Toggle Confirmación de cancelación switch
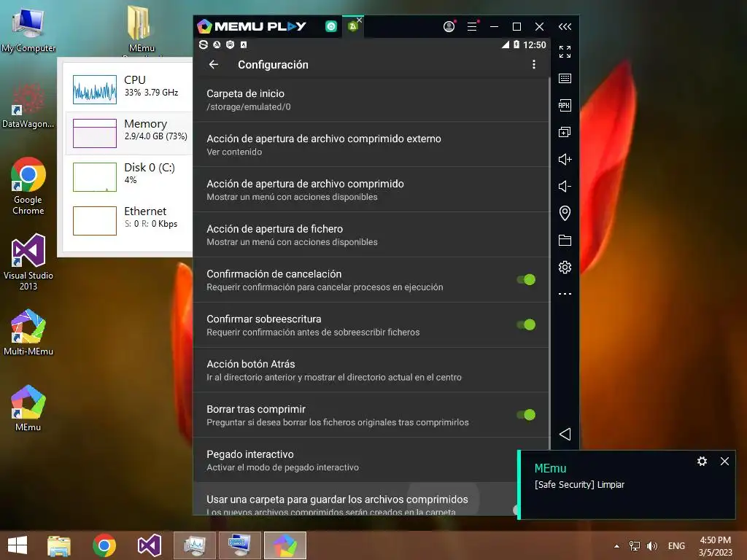This screenshot has height=560, width=747. coord(526,279)
